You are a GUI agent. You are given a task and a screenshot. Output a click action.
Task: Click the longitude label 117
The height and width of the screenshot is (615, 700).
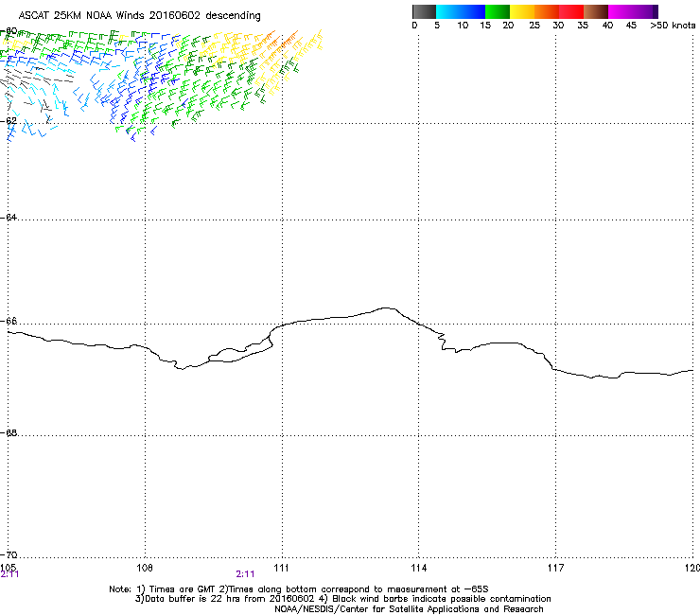[x=555, y=568]
